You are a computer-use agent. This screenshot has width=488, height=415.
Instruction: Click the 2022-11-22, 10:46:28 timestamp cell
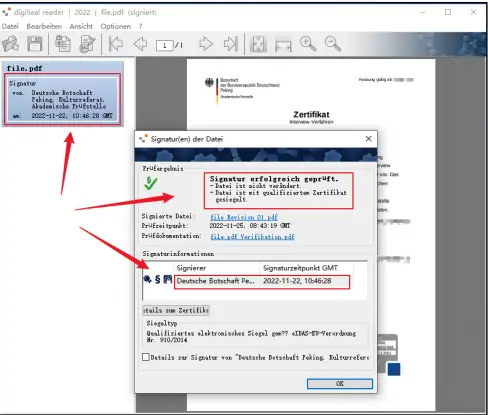tap(297, 281)
